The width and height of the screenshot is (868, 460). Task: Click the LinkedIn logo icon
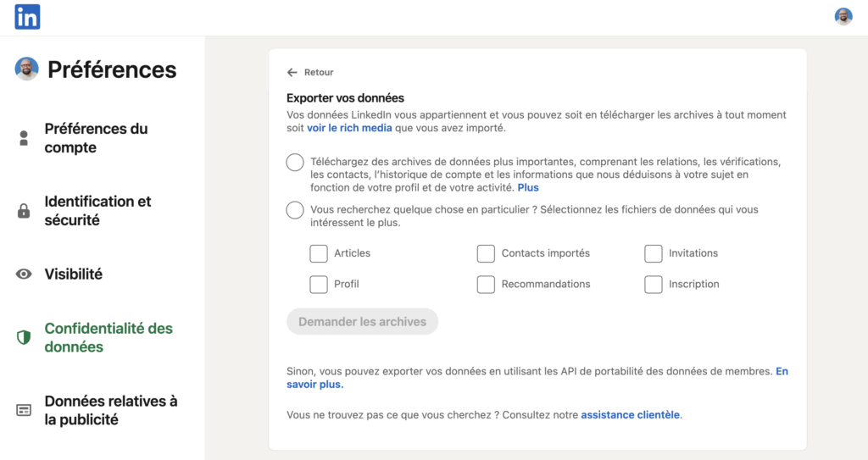27,17
